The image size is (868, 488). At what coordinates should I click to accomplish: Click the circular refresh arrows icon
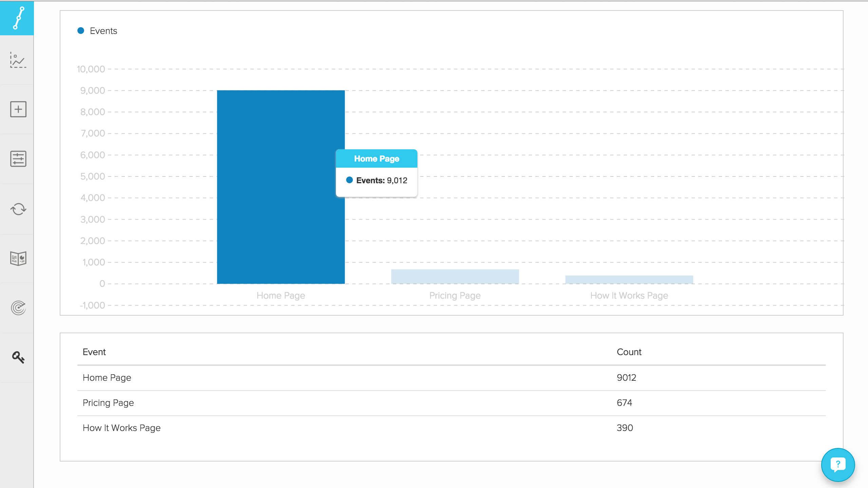pyautogui.click(x=18, y=209)
